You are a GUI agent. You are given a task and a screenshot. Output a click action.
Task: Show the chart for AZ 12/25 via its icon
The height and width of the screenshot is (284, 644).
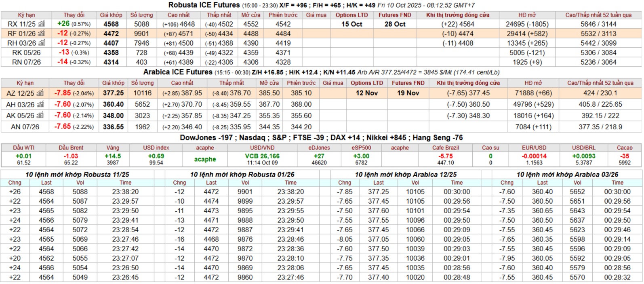coord(40,93)
